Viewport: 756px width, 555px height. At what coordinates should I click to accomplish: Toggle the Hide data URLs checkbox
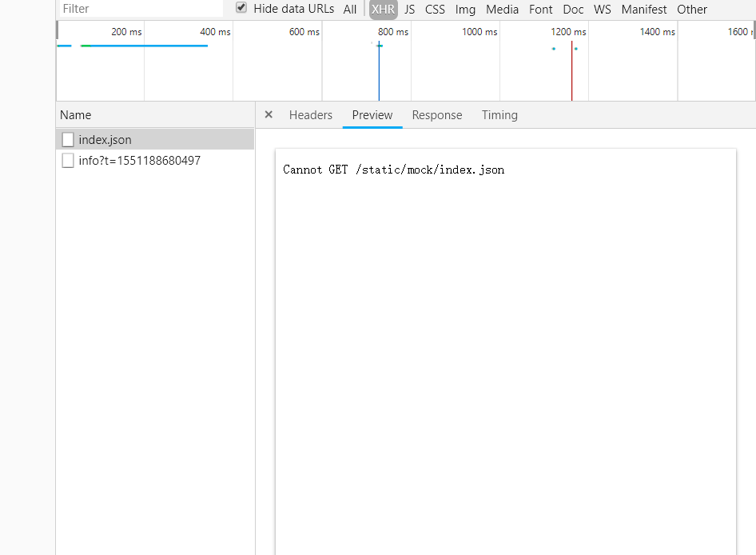tap(241, 8)
